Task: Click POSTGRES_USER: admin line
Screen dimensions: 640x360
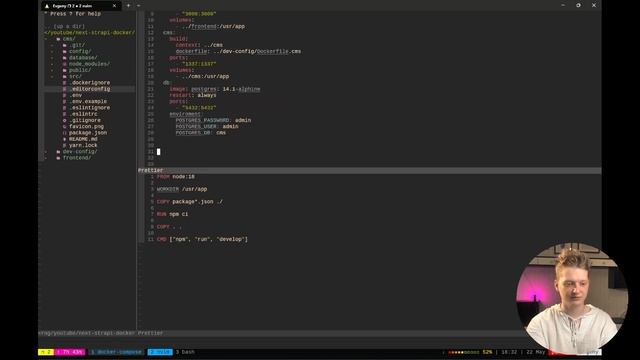Action: (x=207, y=127)
